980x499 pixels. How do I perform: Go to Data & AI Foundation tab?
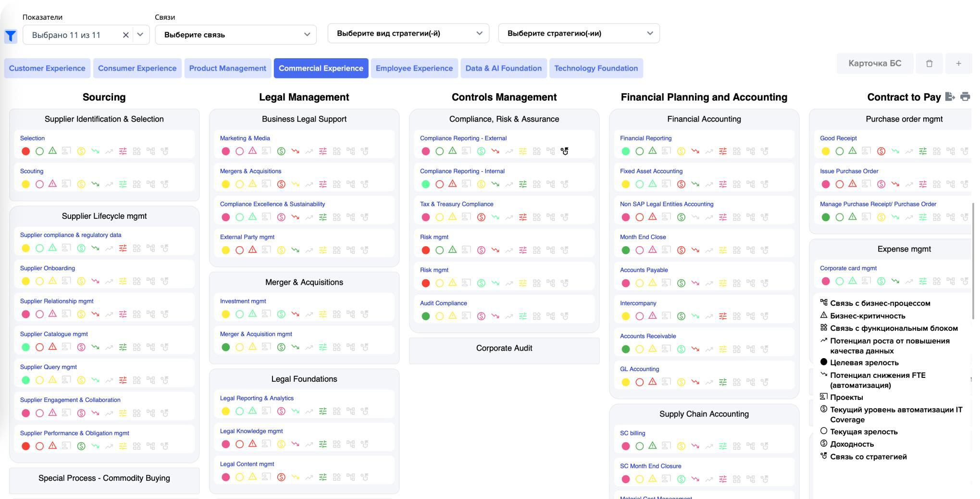click(x=503, y=68)
